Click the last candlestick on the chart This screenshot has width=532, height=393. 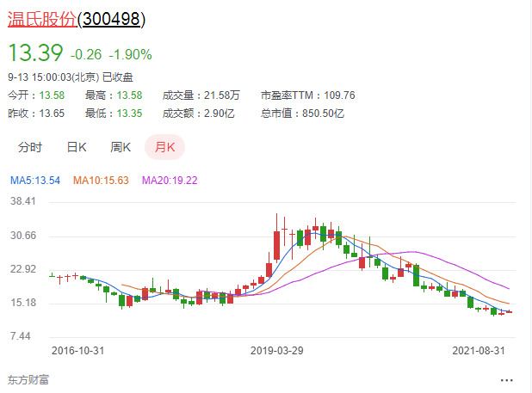[509, 311]
